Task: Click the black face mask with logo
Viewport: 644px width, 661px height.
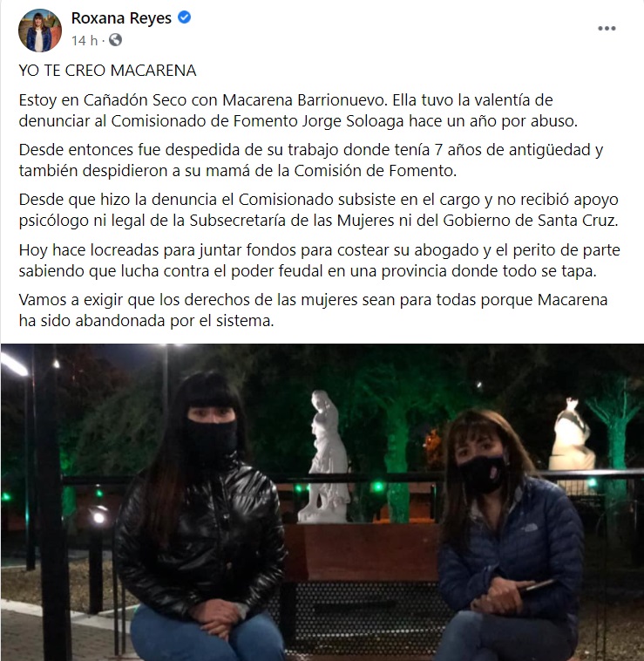Action: [x=483, y=474]
